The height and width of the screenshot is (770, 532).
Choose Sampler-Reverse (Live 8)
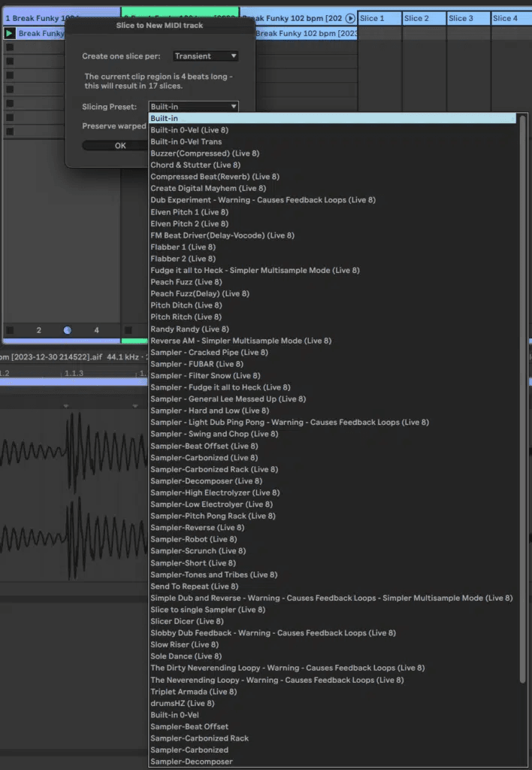(333, 527)
